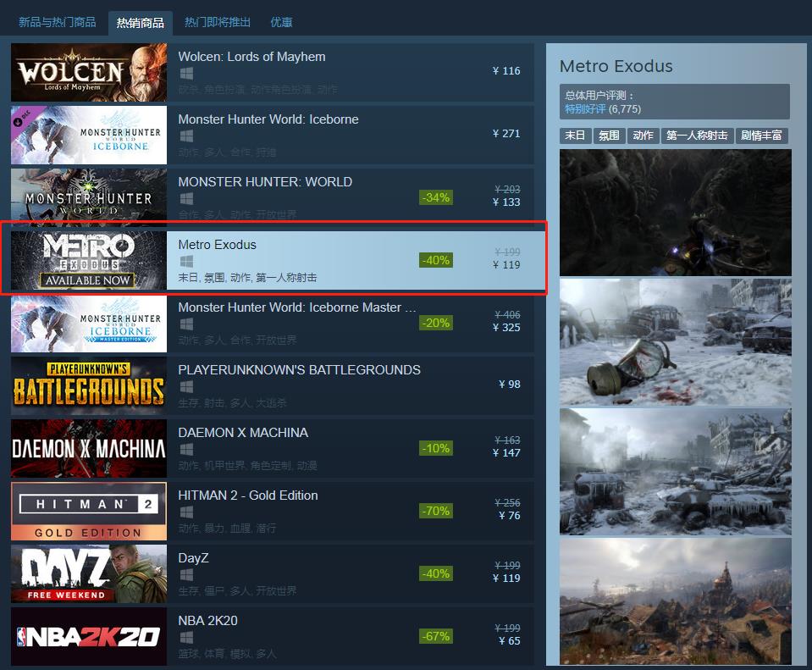Click the ¥ 76 discounted price
Image resolution: width=812 pixels, height=670 pixels.
coord(510,516)
